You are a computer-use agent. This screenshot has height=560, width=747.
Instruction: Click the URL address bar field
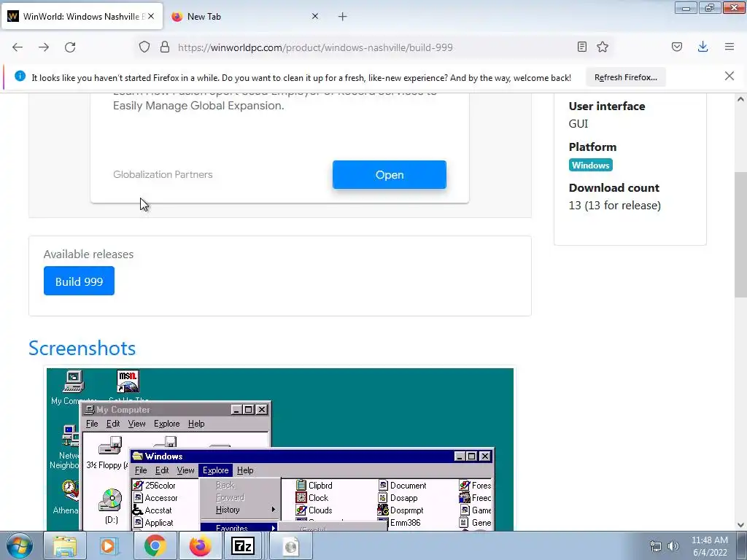click(374, 47)
